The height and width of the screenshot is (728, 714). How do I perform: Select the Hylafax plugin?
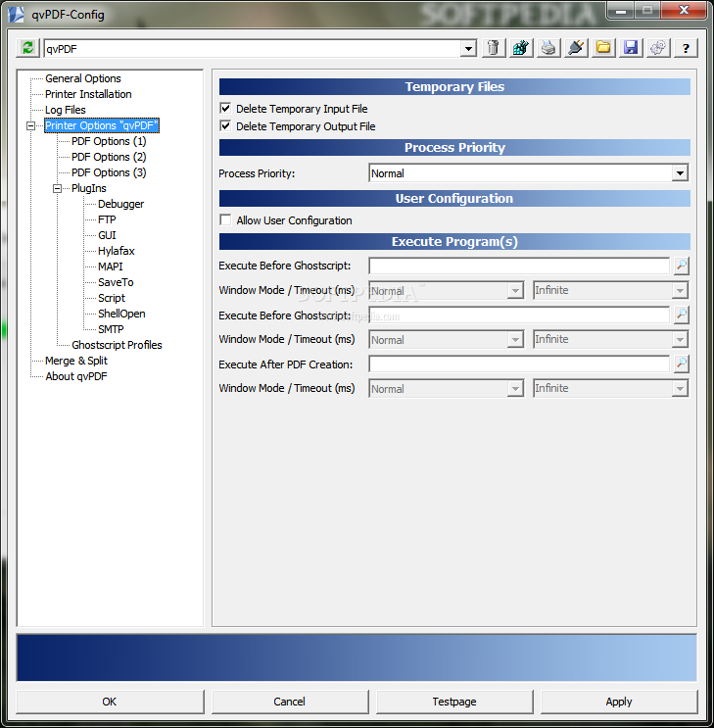(116, 251)
